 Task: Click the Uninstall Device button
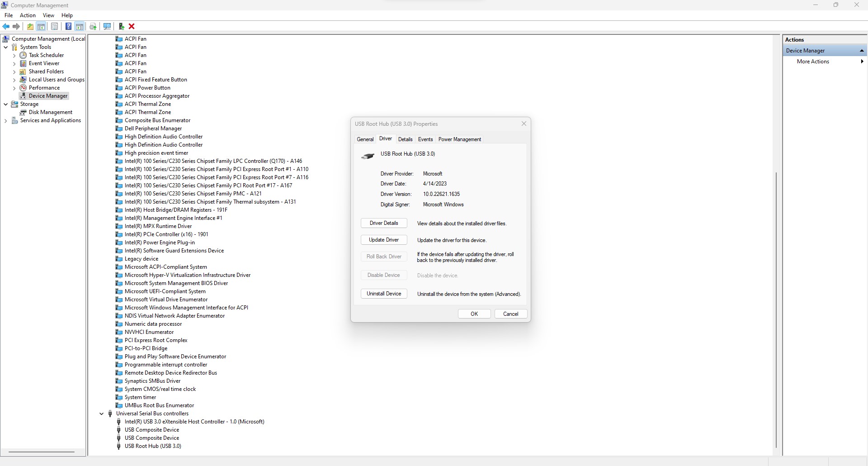(384, 294)
